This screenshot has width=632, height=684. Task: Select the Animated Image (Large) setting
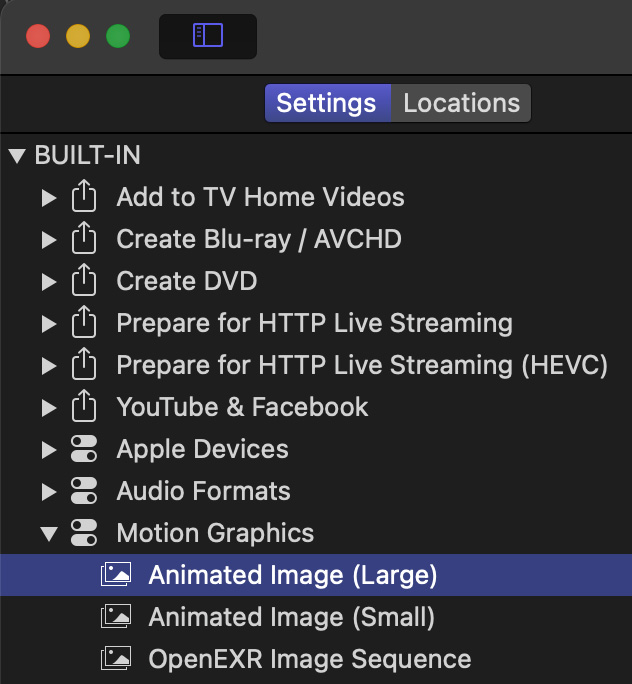(293, 576)
